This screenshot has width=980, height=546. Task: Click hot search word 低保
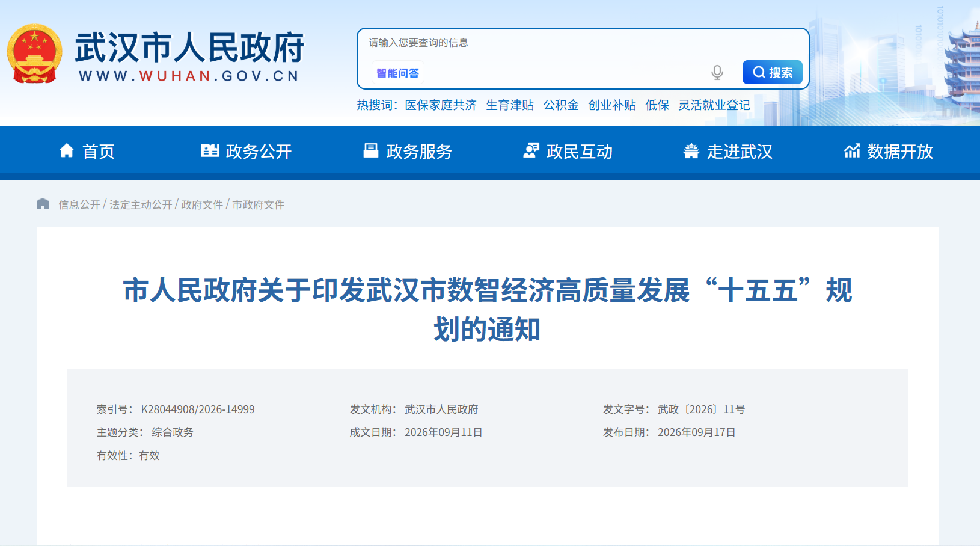click(657, 105)
